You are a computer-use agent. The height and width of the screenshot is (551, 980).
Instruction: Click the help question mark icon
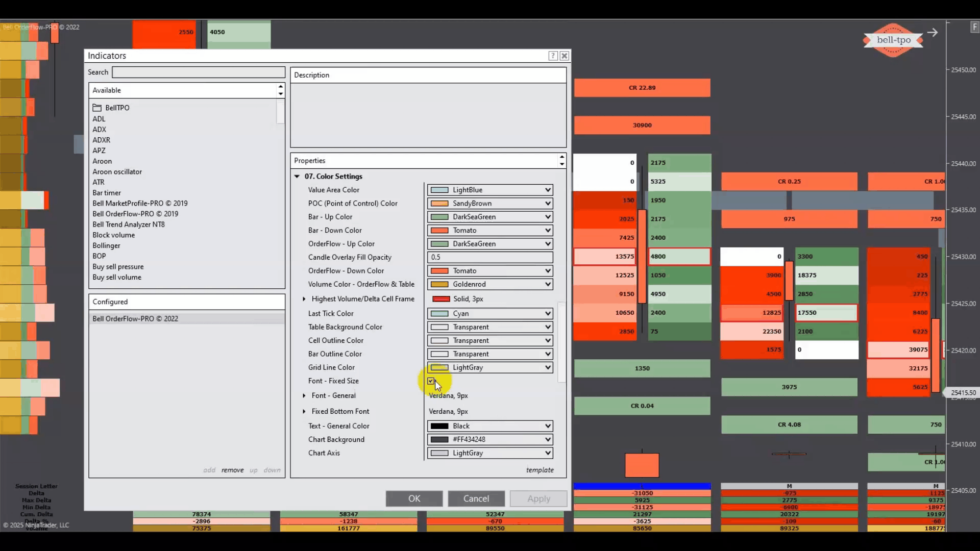pyautogui.click(x=553, y=56)
